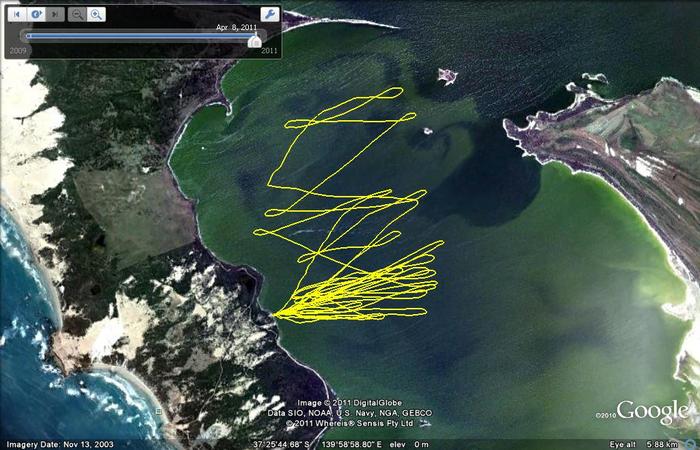This screenshot has height=450, width=700.
Task: Click the Apr 8, 2011 date label
Action: [236, 27]
